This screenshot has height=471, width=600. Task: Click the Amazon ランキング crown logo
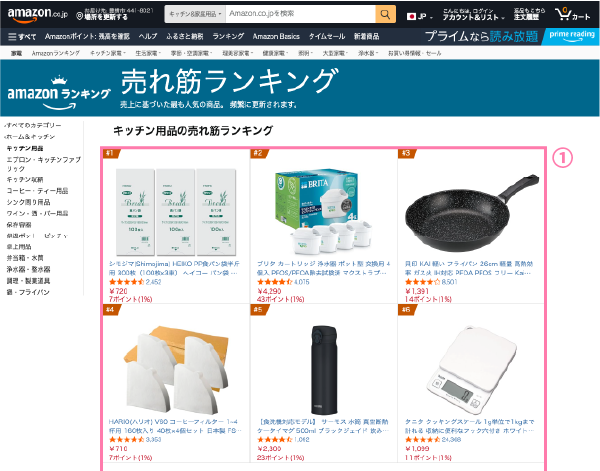tap(59, 93)
